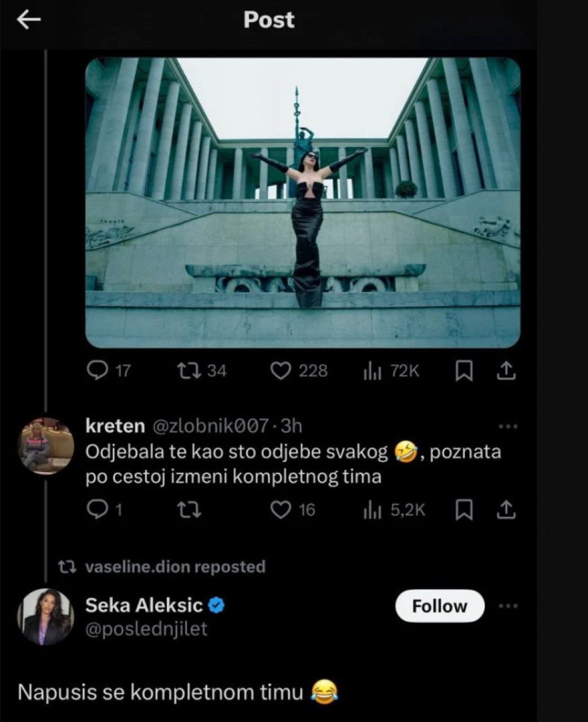Reply to kreten's comment

pos(99,510)
